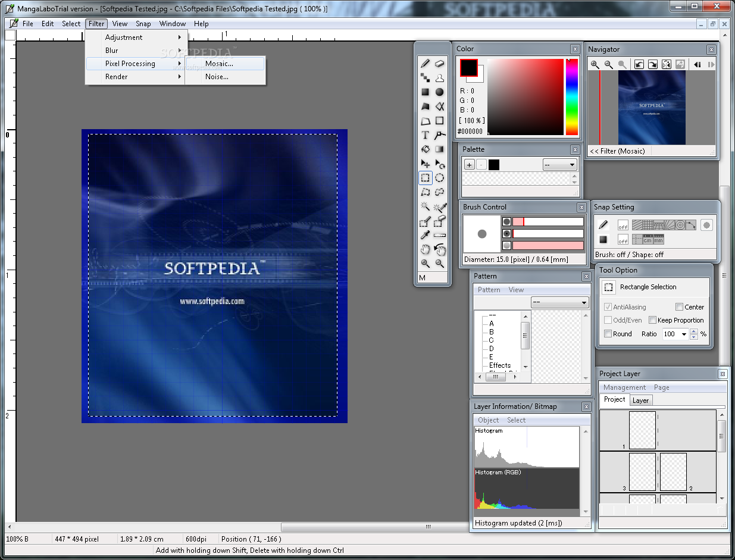Zoom out using the Navigator magnifier minus
This screenshot has height=560, width=735.
pyautogui.click(x=608, y=65)
